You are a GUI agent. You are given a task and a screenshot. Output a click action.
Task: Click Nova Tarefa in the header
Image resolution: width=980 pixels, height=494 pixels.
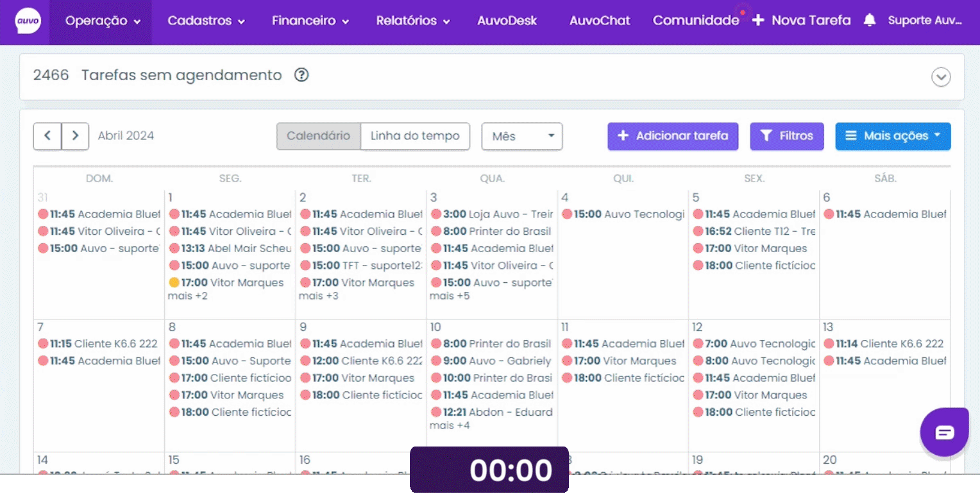[x=802, y=21]
